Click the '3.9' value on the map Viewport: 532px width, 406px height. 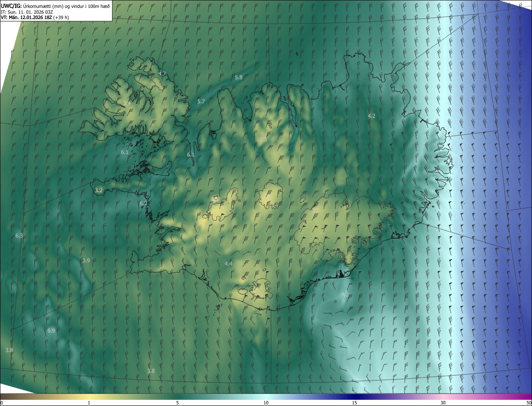click(86, 260)
